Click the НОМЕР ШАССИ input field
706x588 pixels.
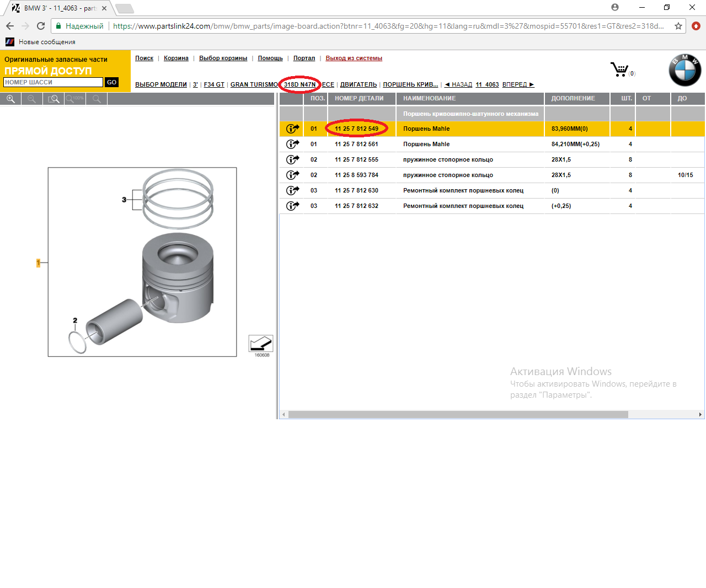tap(53, 82)
